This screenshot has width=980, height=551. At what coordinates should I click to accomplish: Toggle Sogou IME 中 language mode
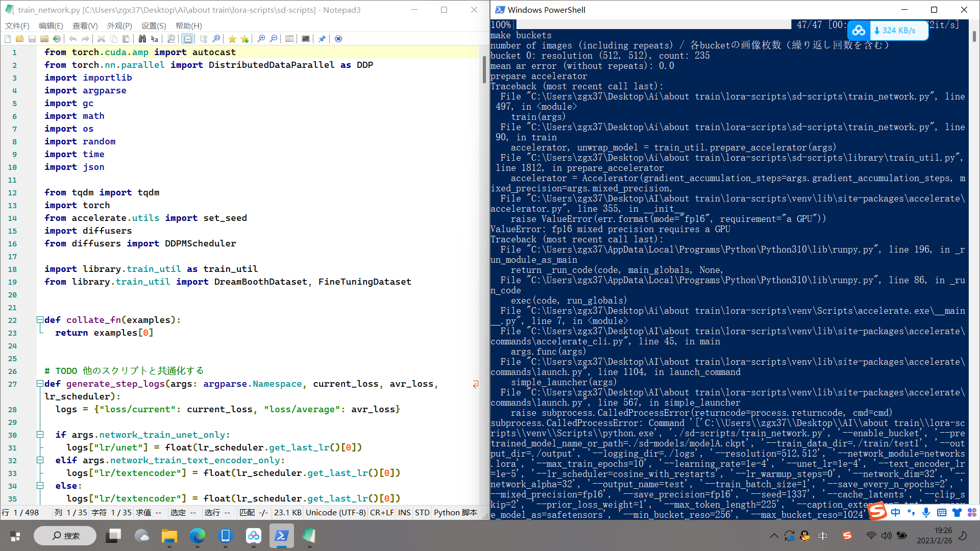[895, 512]
